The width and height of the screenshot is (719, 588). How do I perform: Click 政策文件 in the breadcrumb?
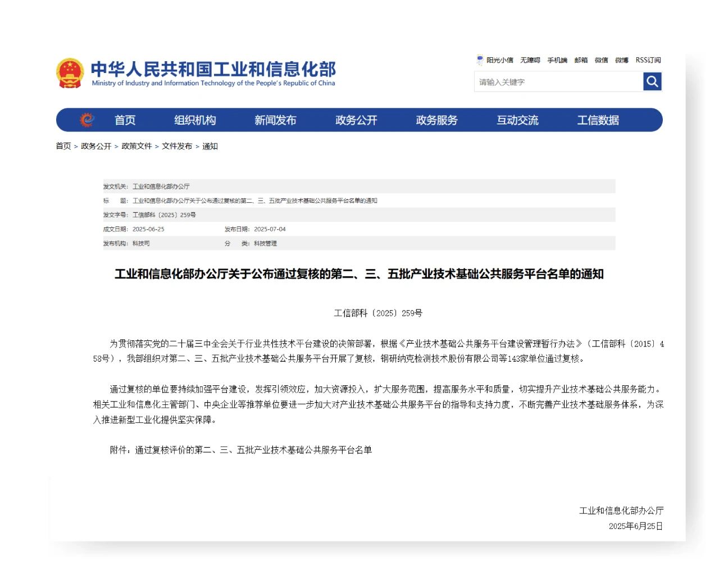click(136, 146)
